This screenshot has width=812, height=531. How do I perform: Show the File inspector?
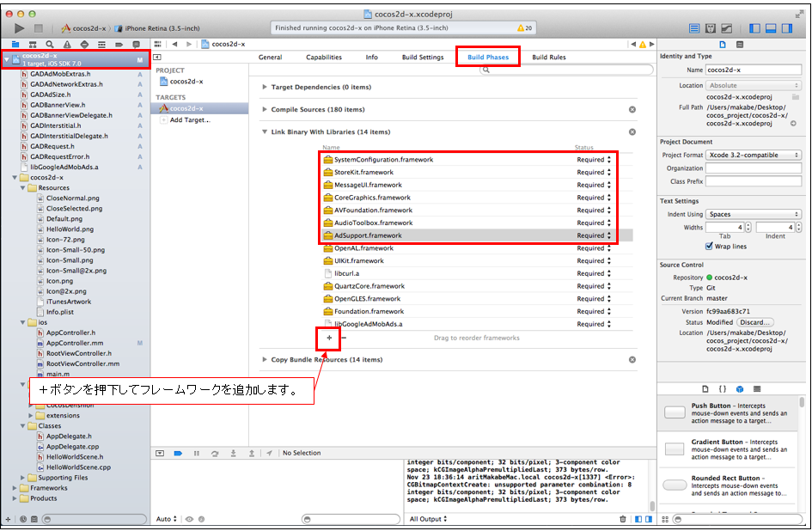pos(723,45)
